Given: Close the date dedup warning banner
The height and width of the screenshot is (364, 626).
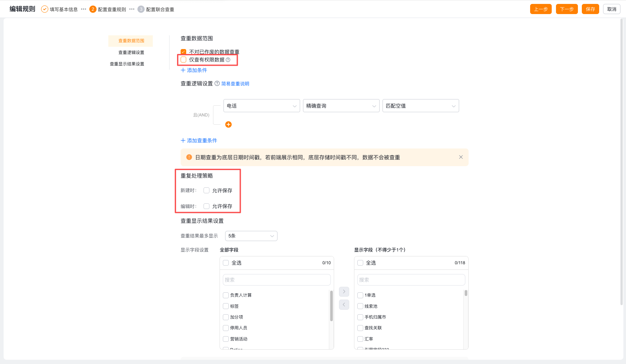Looking at the screenshot, I should point(461,157).
